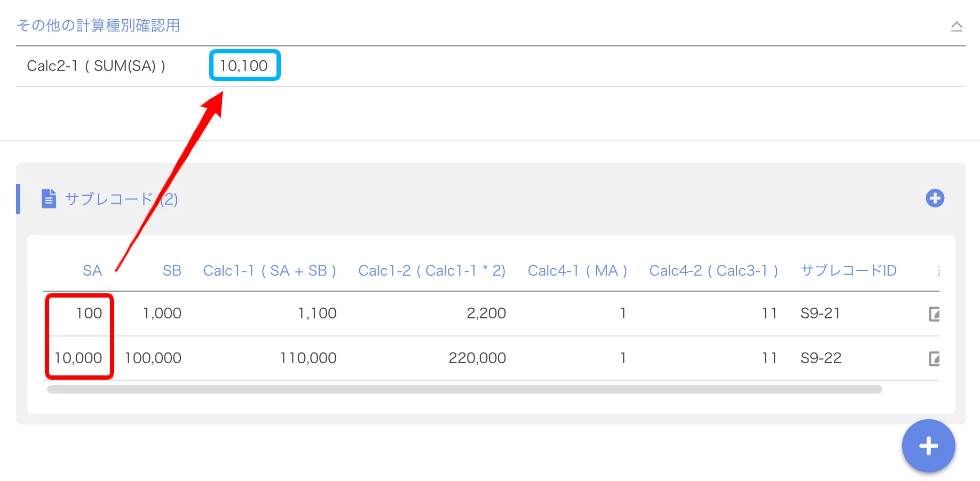Click the サブレコード (2) heading
This screenshot has width=980, height=481.
pos(121,199)
